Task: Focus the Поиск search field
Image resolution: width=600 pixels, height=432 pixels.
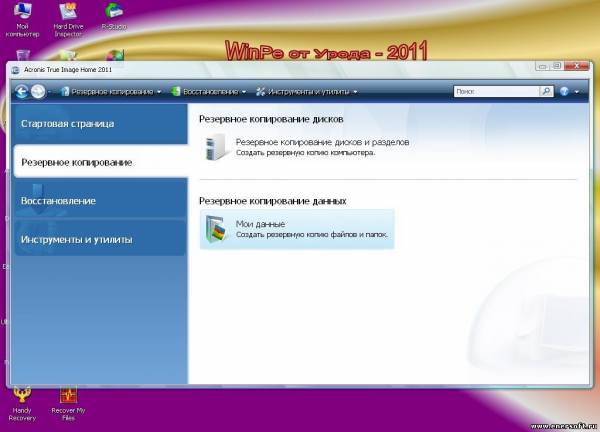Action: (x=496, y=91)
